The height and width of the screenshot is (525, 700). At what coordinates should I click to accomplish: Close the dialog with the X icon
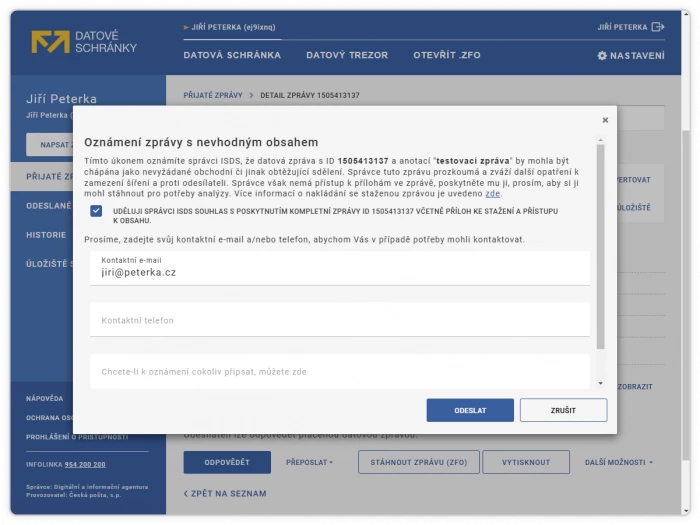pos(605,120)
